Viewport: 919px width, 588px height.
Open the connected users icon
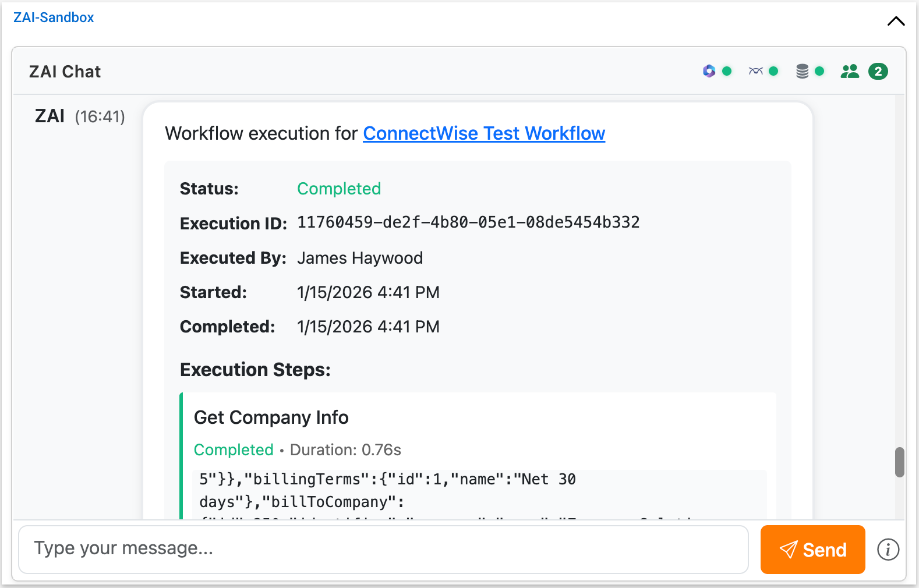(850, 71)
